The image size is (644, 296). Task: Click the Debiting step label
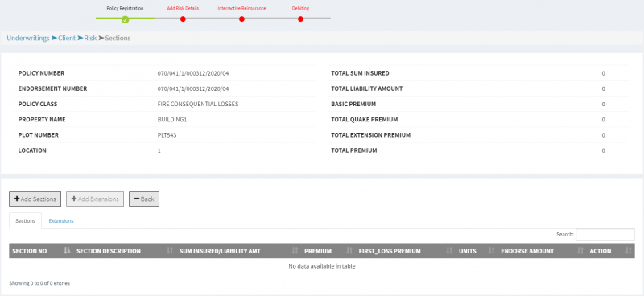tap(300, 8)
